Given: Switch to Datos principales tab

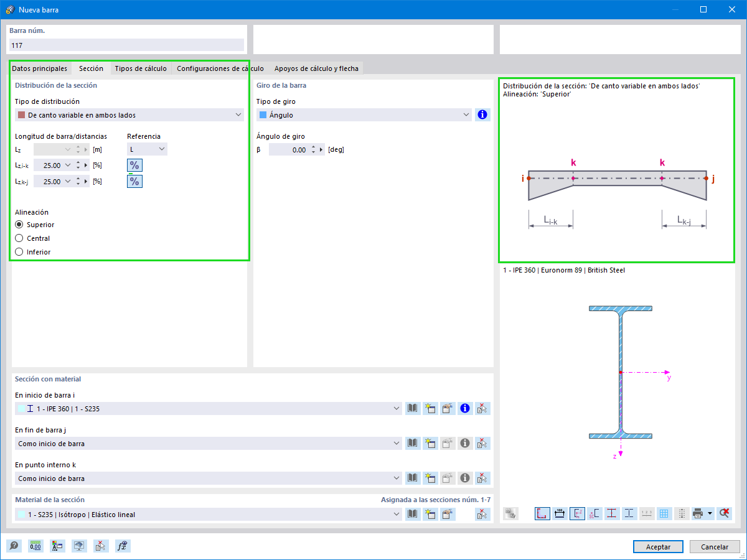Looking at the screenshot, I should (x=39, y=68).
